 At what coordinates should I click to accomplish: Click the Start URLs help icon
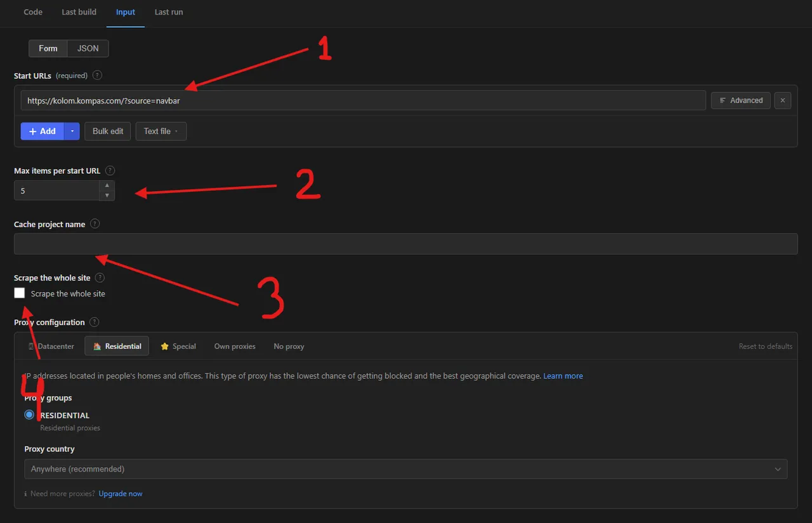pos(97,75)
